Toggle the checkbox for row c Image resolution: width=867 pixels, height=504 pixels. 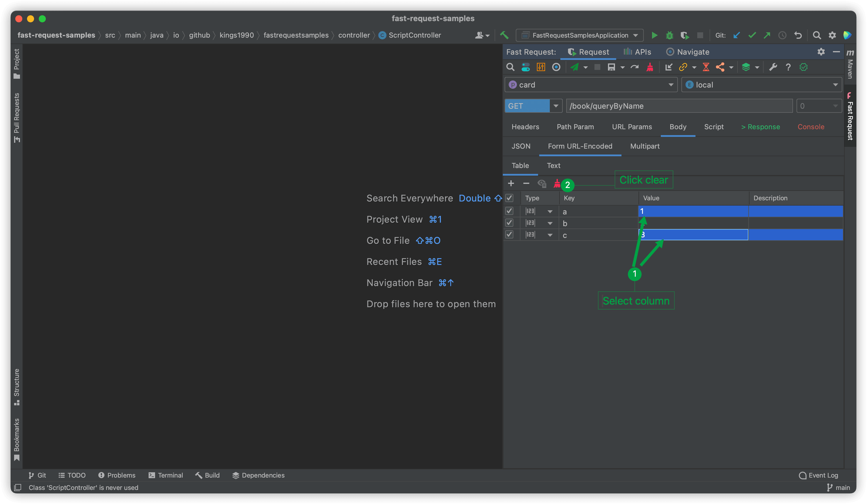click(x=509, y=235)
